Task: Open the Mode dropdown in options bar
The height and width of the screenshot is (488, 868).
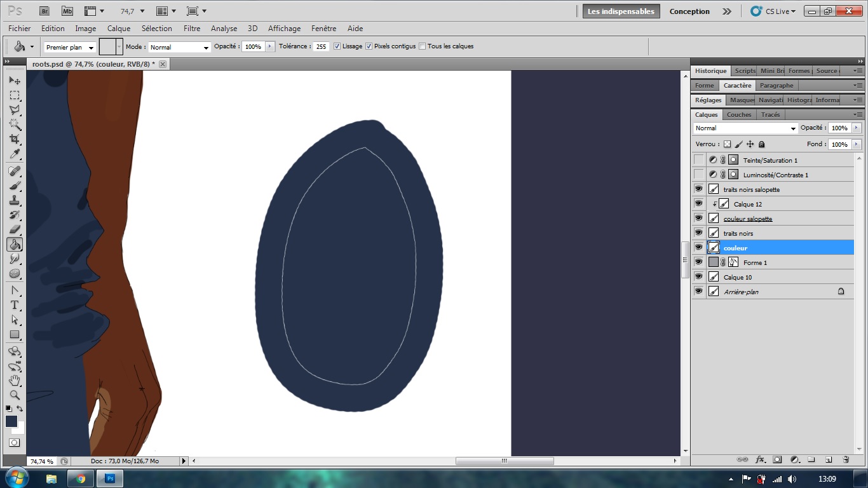Action: pyautogui.click(x=180, y=47)
